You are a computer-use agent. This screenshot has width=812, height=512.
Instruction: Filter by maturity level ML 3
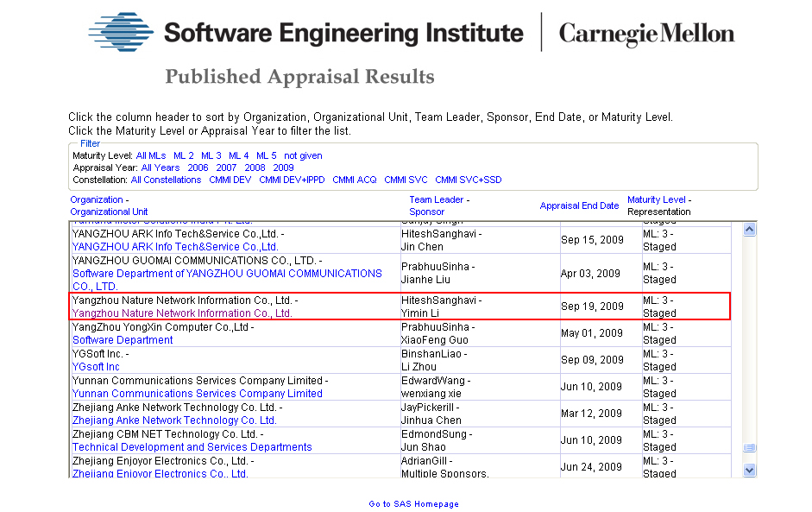(x=211, y=155)
